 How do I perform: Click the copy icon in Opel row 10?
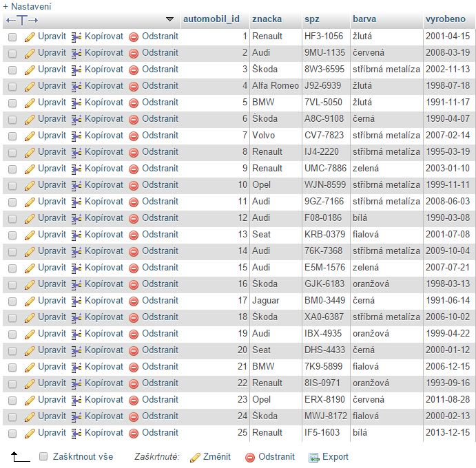click(x=76, y=185)
